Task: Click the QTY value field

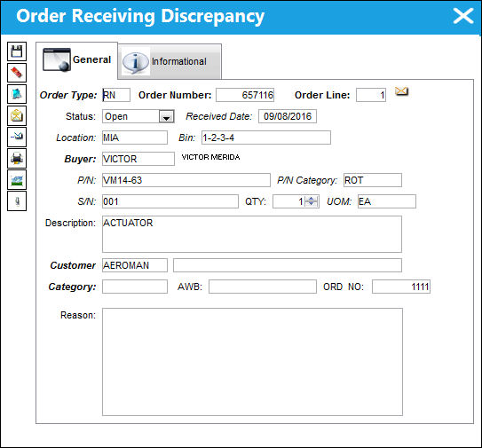Action: 288,201
